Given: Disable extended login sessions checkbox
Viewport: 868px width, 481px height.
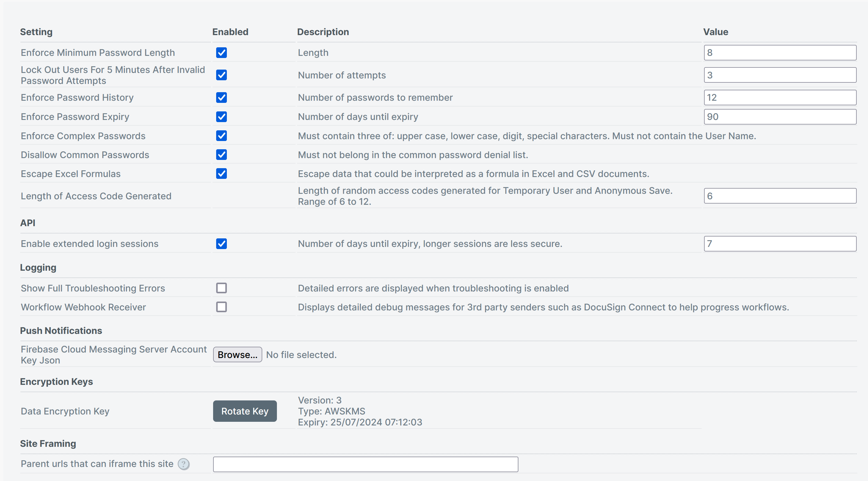Looking at the screenshot, I should [x=221, y=244].
